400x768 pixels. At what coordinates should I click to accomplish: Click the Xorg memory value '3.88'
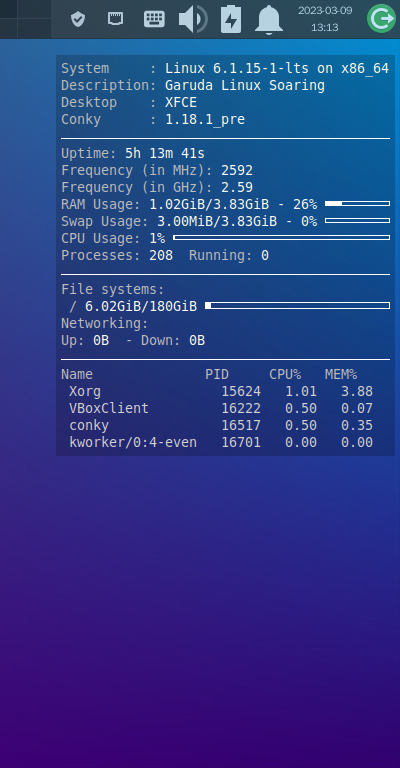tap(357, 391)
